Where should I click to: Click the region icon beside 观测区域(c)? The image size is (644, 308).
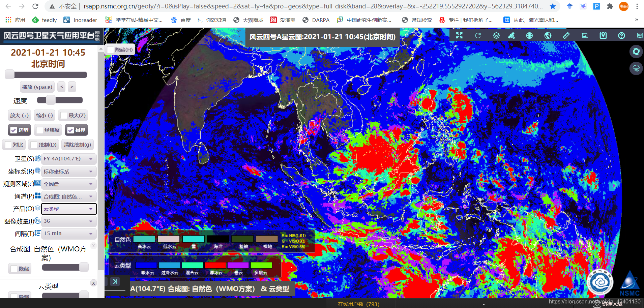38,183
